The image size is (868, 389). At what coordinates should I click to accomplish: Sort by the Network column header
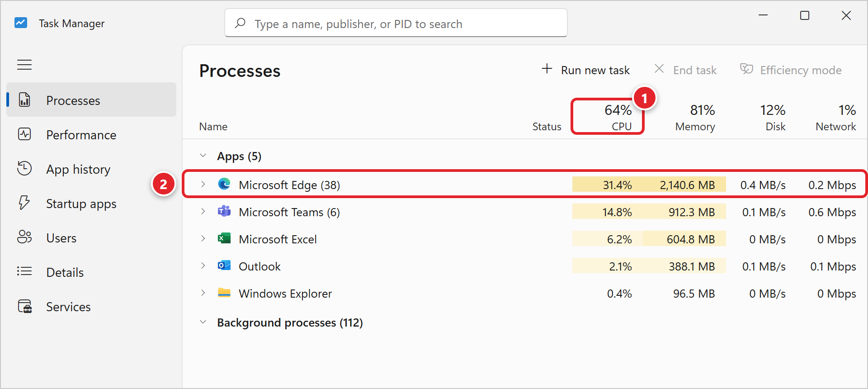click(x=836, y=117)
